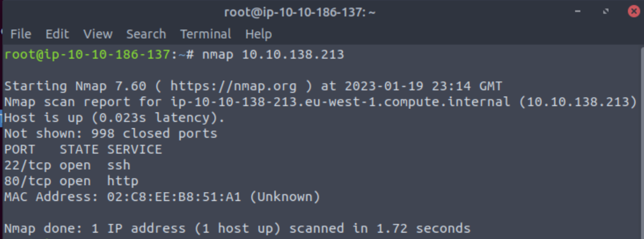Click the green root@ip-10-10-186-137 shell prompt
This screenshot has width=644, height=239.
click(88, 55)
